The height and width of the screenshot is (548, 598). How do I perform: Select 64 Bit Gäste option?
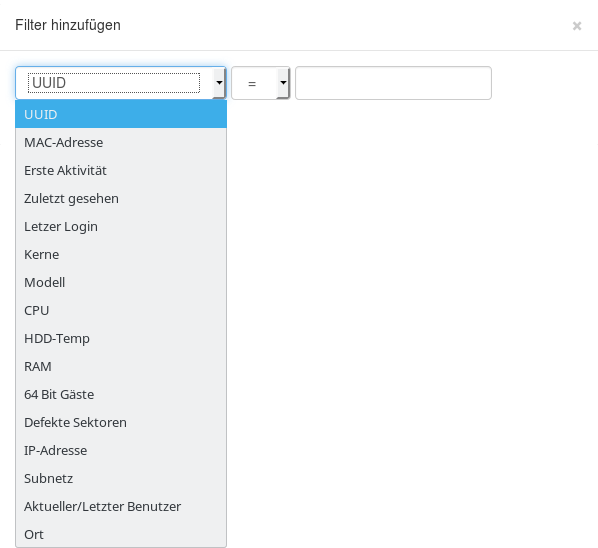pos(121,394)
